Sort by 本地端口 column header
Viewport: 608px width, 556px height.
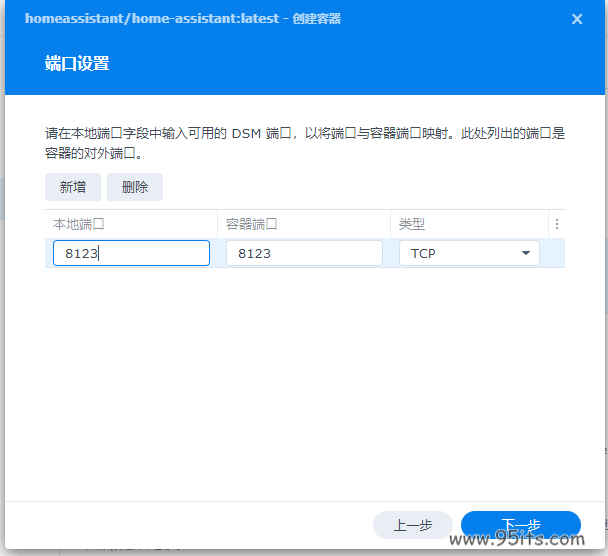(x=131, y=224)
